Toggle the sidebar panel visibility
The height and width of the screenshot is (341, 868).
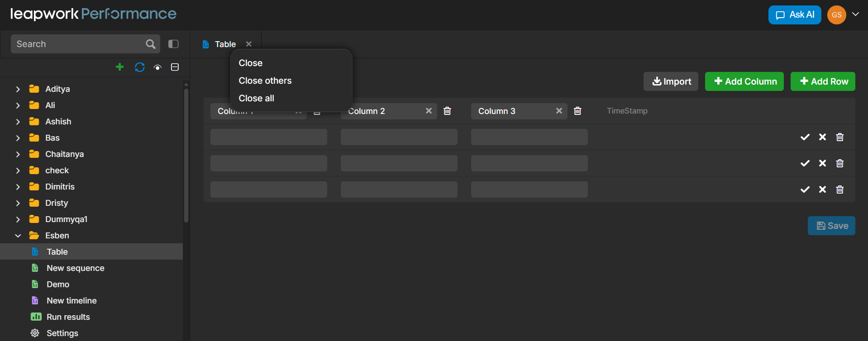click(173, 44)
